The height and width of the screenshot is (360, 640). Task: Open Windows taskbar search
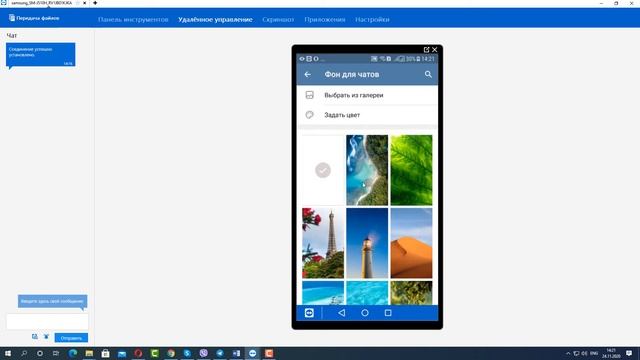24,353
